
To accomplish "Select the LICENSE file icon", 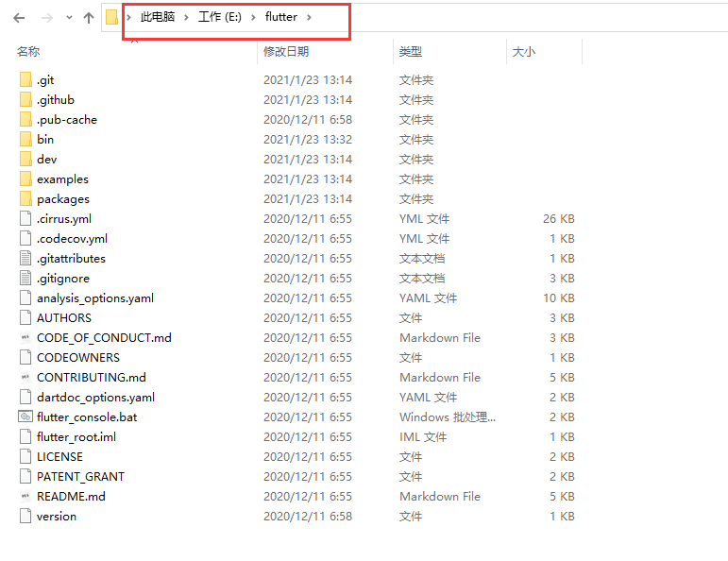I will (25, 456).
